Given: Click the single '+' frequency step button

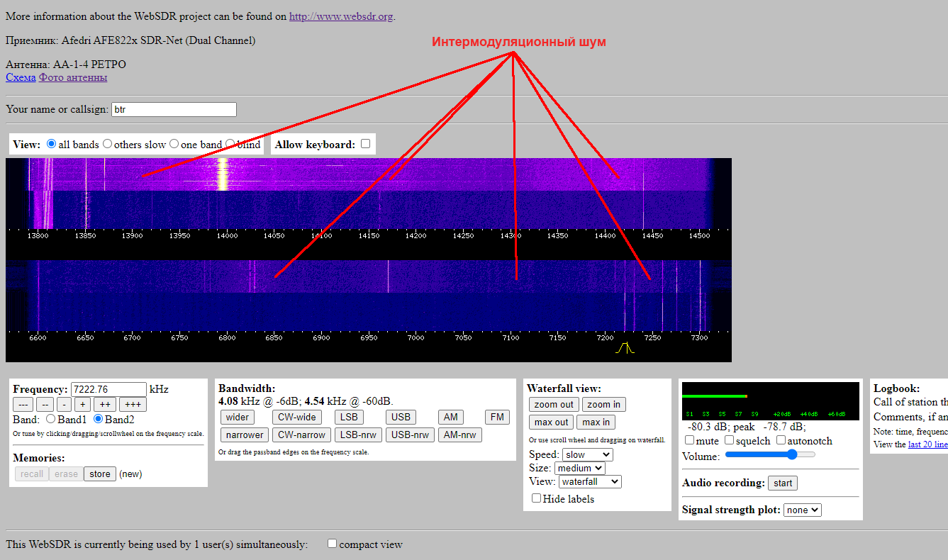Looking at the screenshot, I should click(x=82, y=405).
